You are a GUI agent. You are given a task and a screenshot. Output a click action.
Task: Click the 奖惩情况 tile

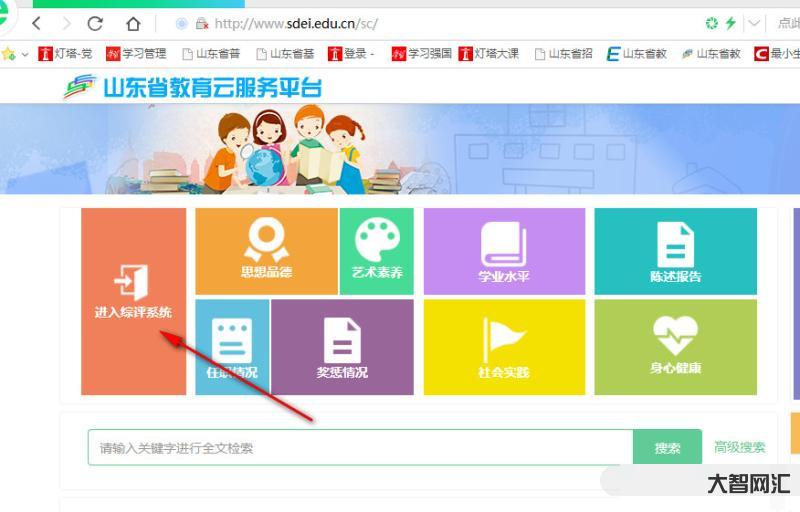coord(341,347)
